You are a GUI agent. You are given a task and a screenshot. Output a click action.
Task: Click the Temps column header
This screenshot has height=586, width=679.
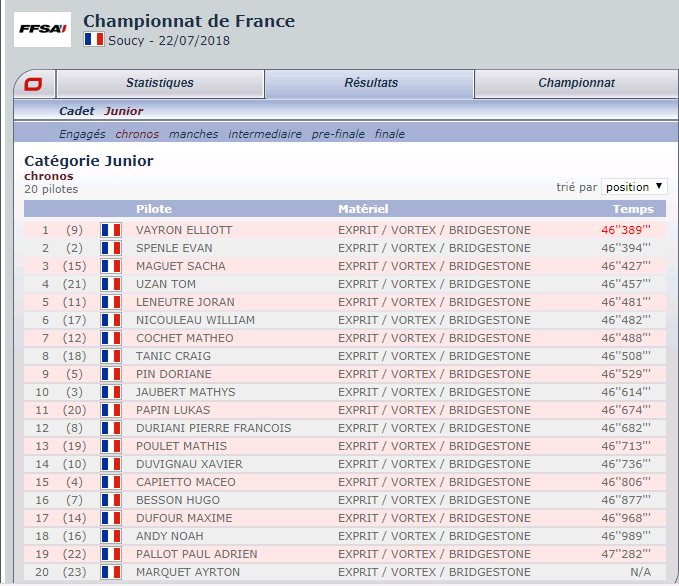(x=633, y=209)
